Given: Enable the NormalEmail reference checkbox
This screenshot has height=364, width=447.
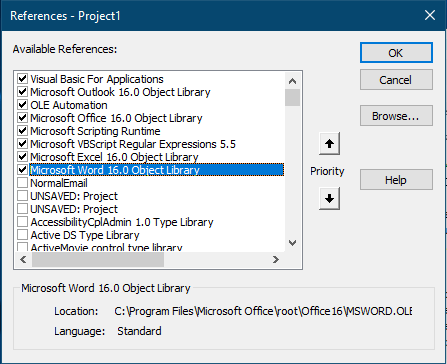Looking at the screenshot, I should (x=22, y=183).
